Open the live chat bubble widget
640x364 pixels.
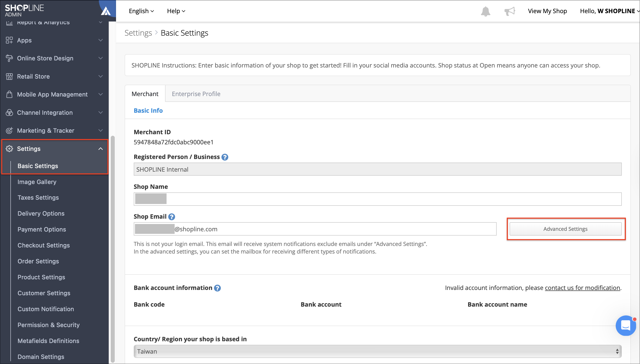point(626,325)
